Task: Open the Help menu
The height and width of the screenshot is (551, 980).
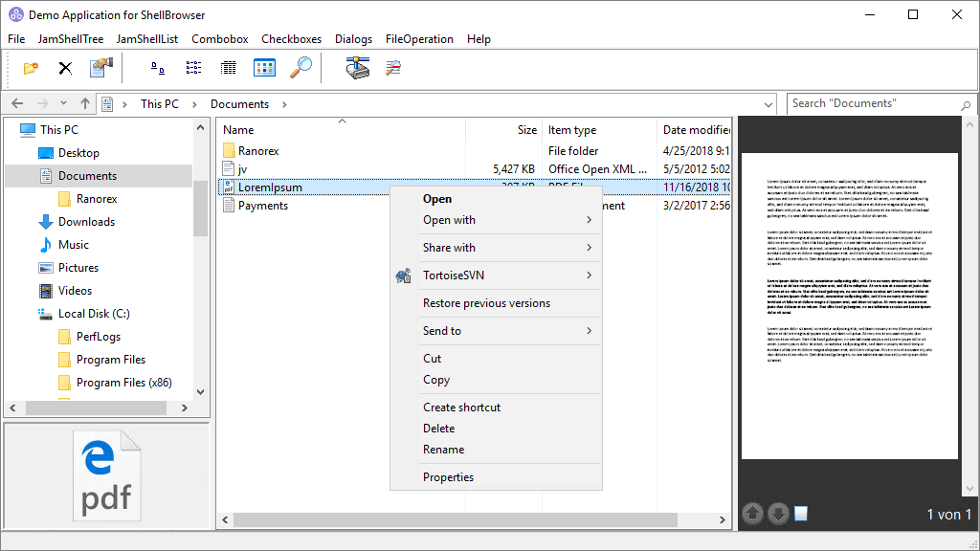Action: (x=479, y=38)
